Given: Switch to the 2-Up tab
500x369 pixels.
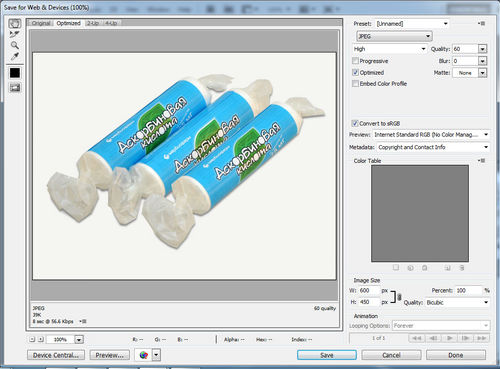Looking at the screenshot, I should click(93, 23).
